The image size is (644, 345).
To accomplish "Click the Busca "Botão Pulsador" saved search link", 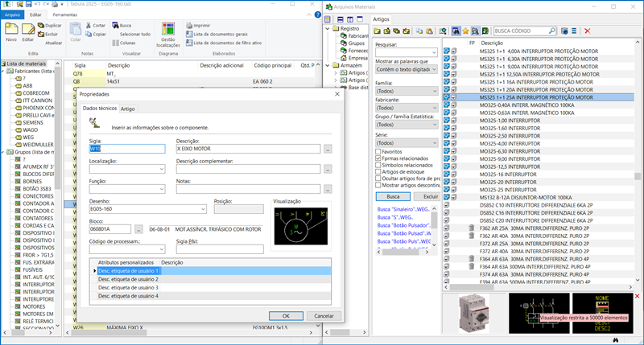I will point(404,225).
